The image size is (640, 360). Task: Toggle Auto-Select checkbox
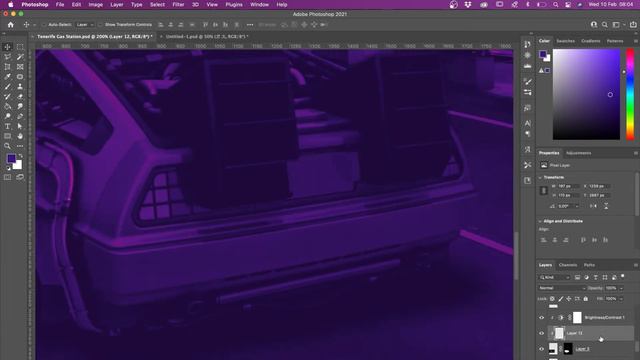[x=43, y=24]
